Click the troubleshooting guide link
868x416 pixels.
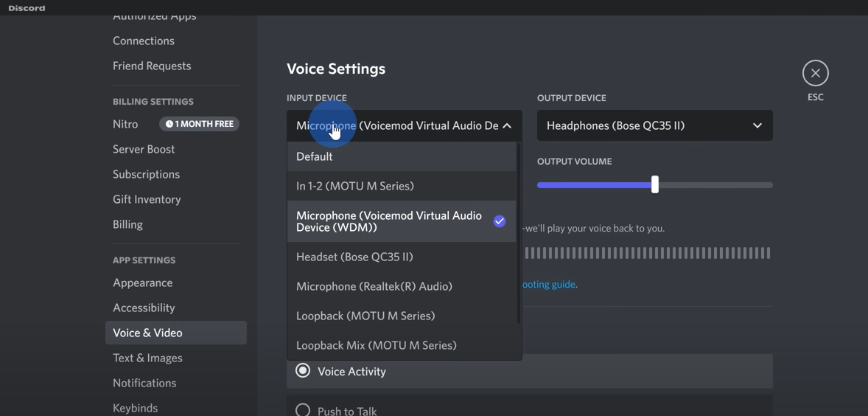(x=549, y=285)
